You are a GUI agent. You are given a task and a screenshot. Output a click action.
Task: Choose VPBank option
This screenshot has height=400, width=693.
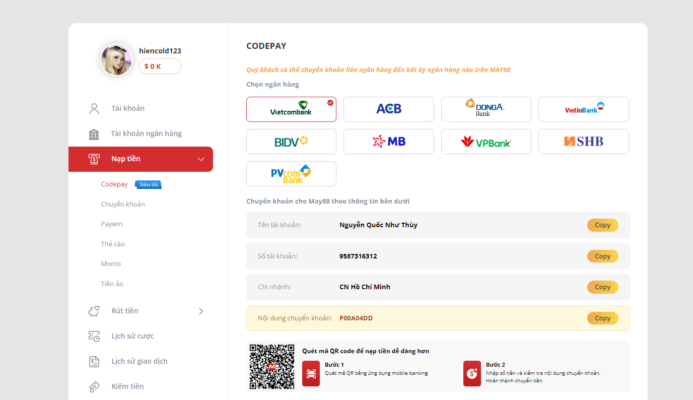(x=486, y=141)
